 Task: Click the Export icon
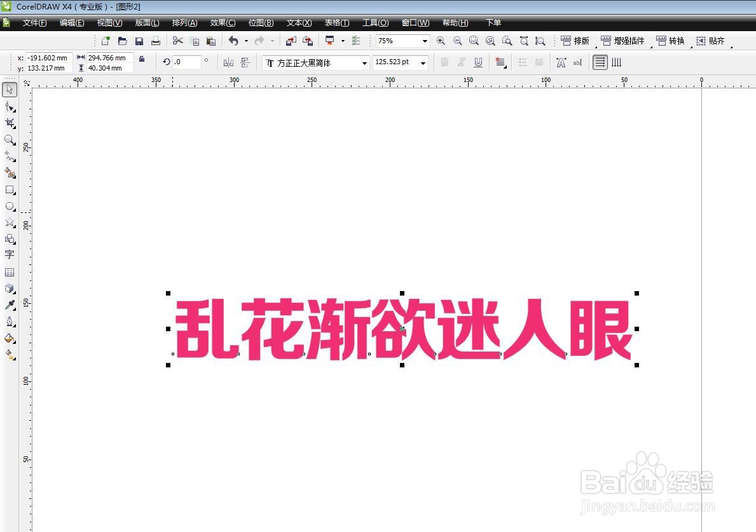coord(308,41)
